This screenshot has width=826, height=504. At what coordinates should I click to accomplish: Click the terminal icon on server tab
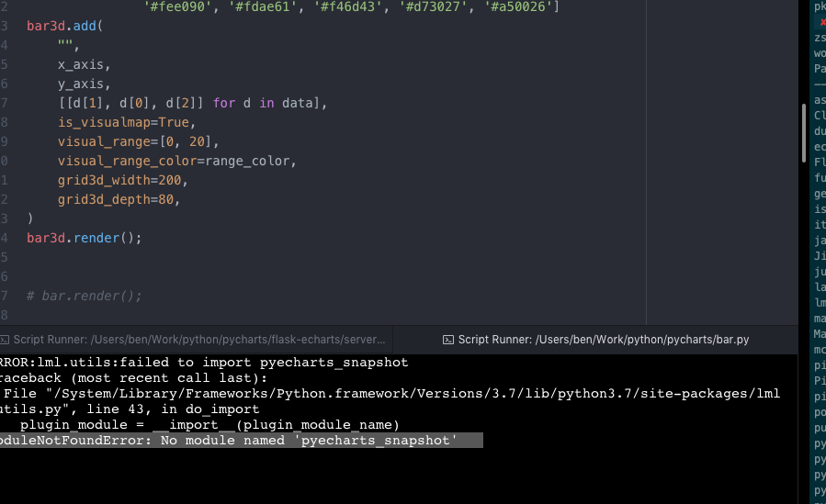point(5,340)
